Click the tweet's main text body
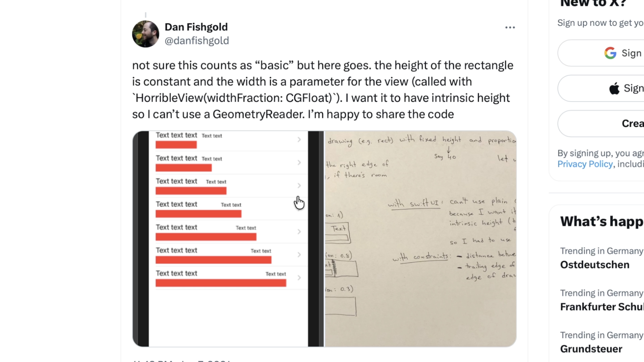The height and width of the screenshot is (362, 644). [323, 89]
